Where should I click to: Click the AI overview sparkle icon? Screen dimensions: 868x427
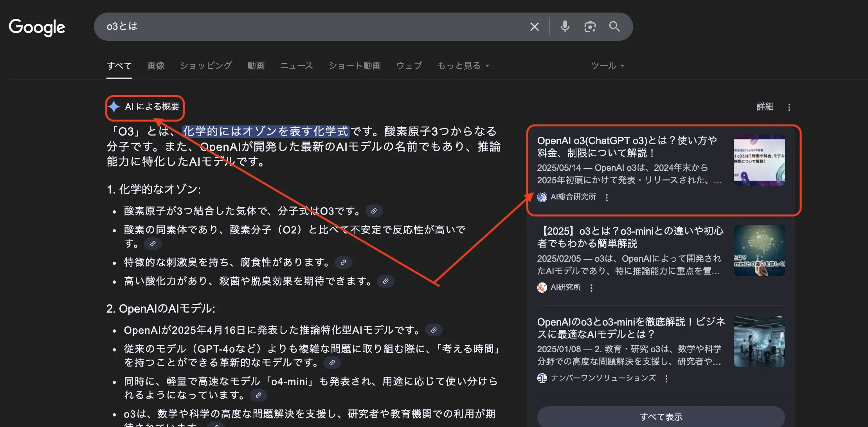pyautogui.click(x=114, y=107)
